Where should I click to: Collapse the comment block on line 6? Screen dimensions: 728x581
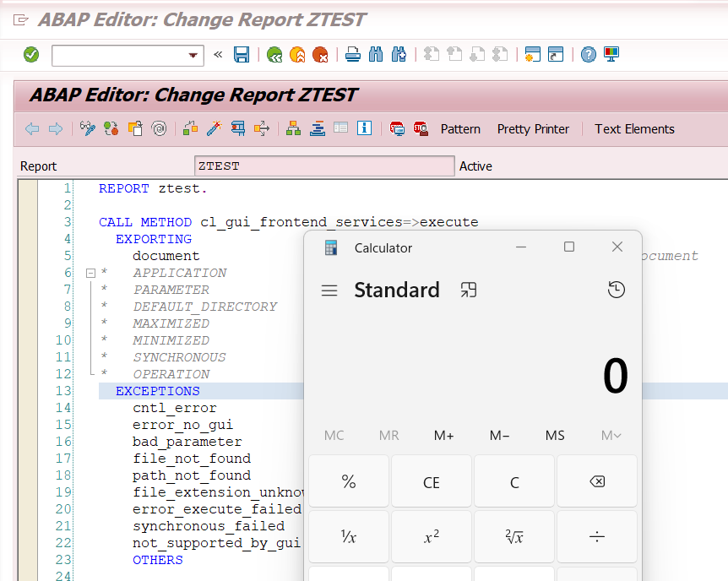click(x=91, y=273)
